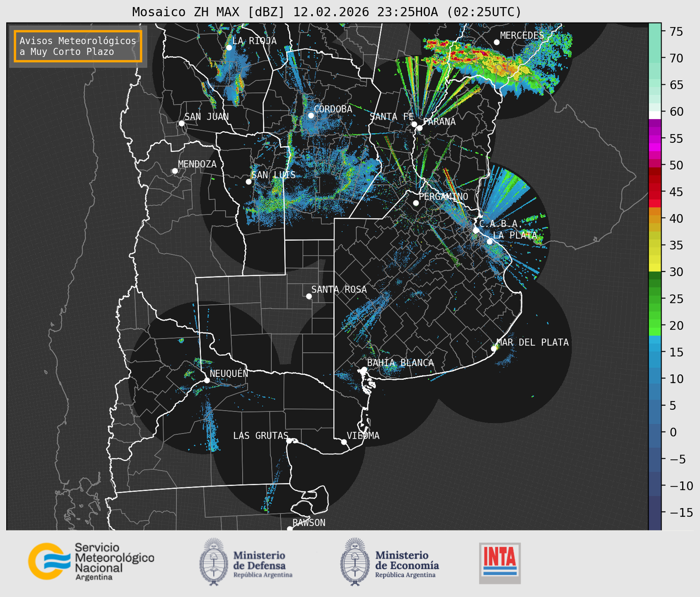Select the C.A.B.A. city marker
700x597 pixels.
click(476, 230)
